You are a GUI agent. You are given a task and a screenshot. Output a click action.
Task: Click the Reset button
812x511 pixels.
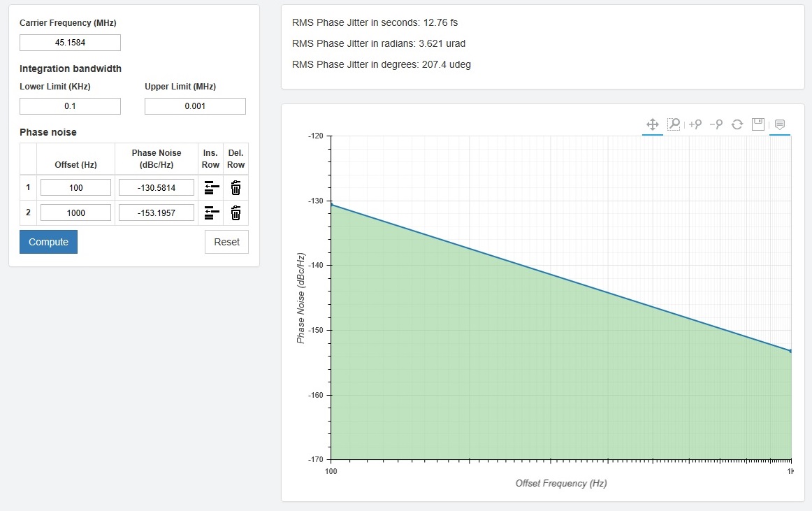click(227, 242)
